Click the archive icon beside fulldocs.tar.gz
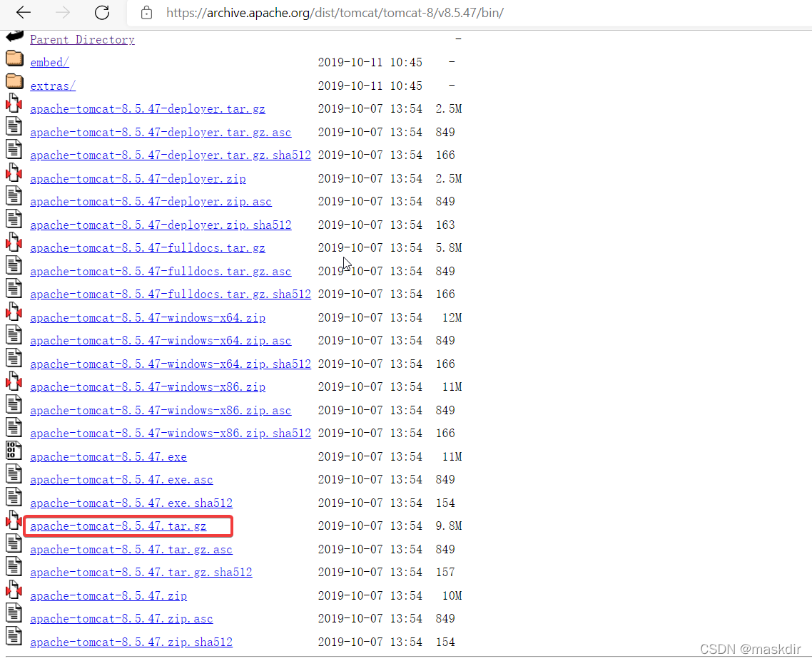This screenshot has height=661, width=812. pos(14,242)
